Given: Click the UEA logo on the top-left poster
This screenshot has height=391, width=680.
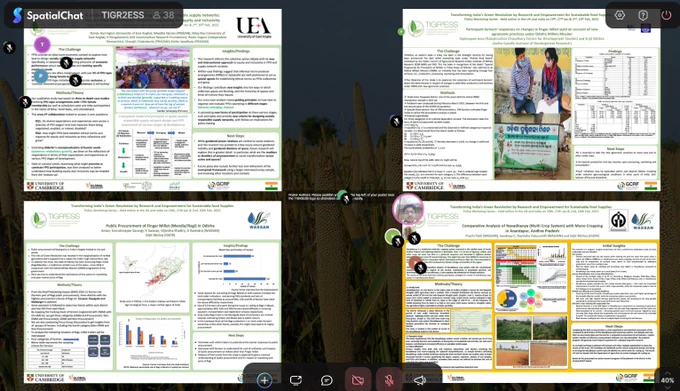Looking at the screenshot, I should (x=254, y=27).
